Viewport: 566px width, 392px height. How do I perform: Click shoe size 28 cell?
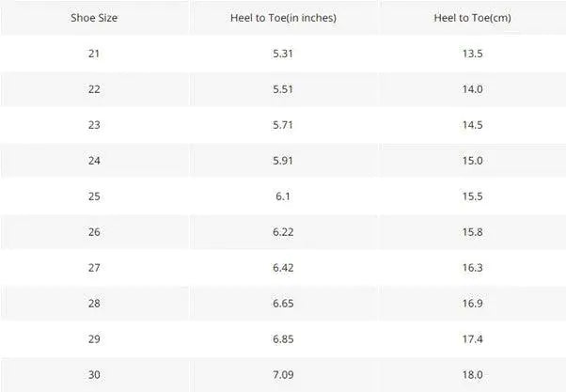pos(93,304)
